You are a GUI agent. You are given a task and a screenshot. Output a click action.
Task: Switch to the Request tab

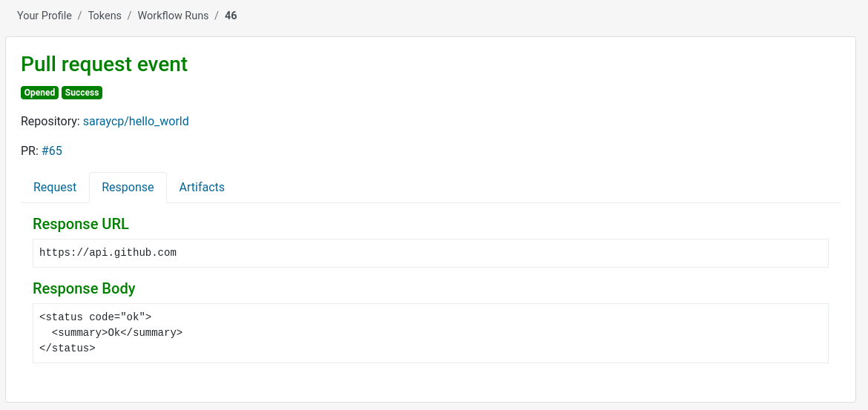55,187
